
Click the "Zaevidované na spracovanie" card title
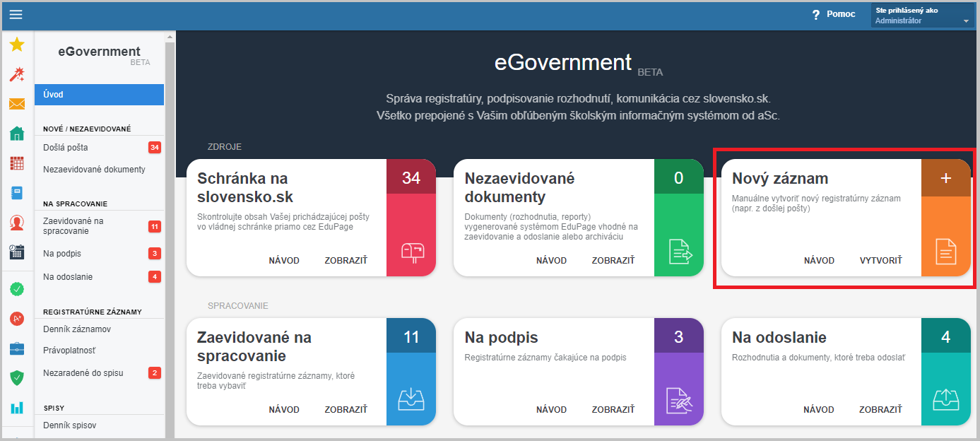(254, 346)
